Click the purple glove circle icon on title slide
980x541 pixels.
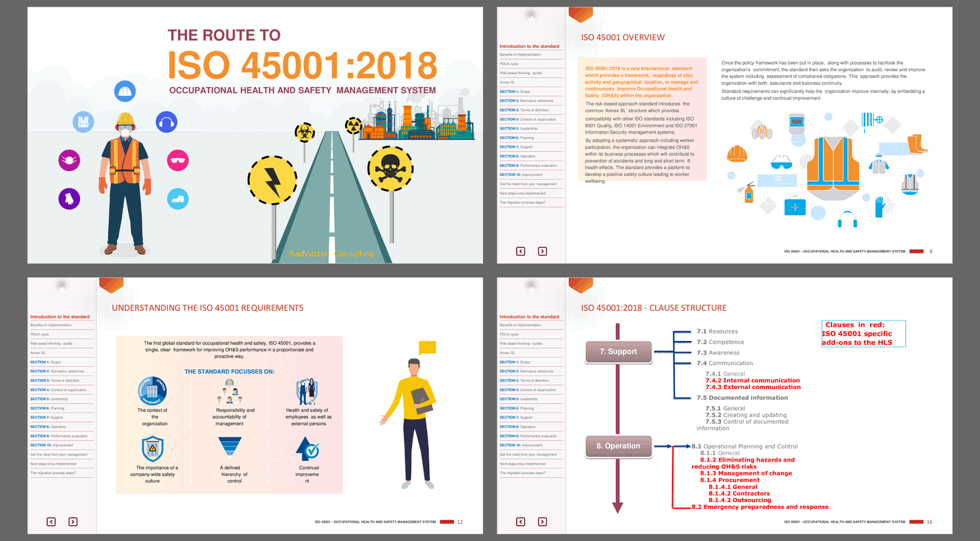tap(69, 199)
